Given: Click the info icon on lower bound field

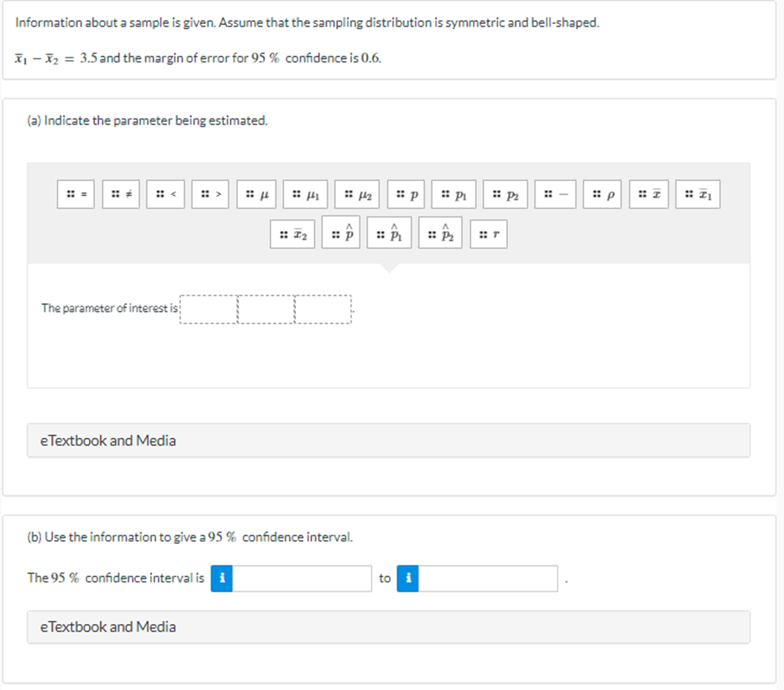Looking at the screenshot, I should pyautogui.click(x=222, y=578).
